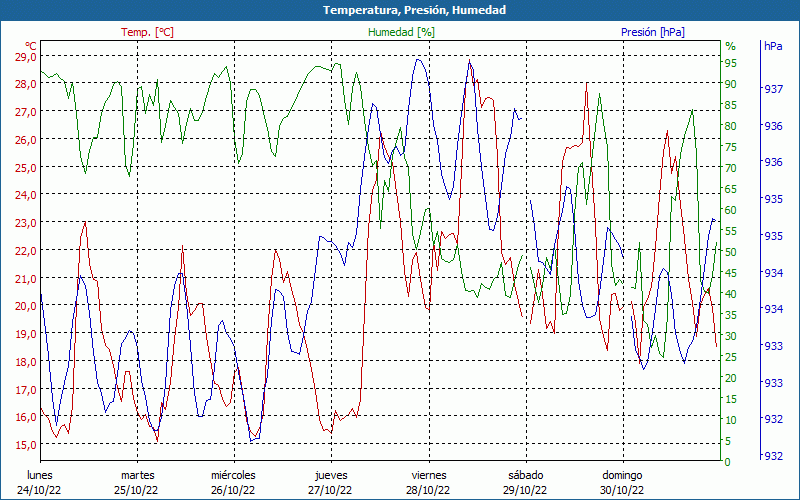Click the '24,0' temperature axis tick
Viewport: 800px width, 500px height.
[x=26, y=194]
